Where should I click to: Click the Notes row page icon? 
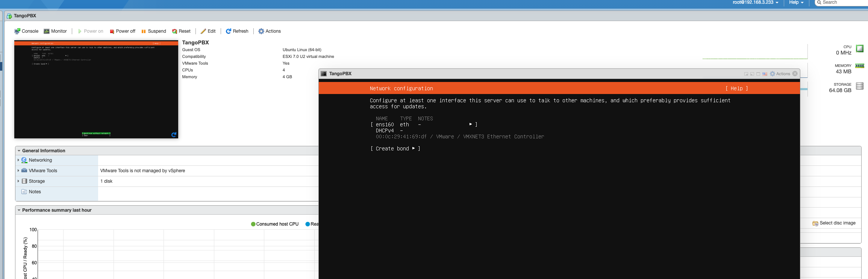tap(24, 192)
